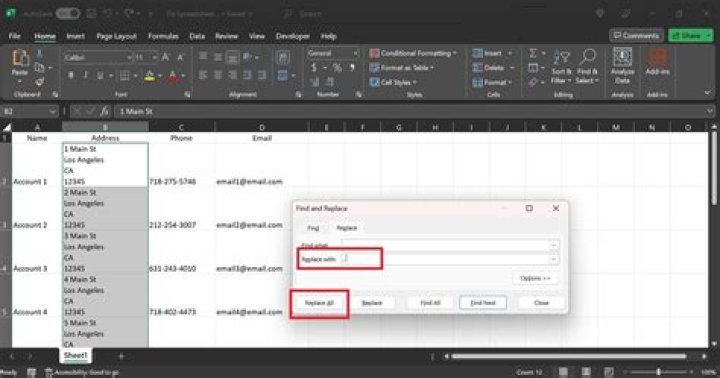Image resolution: width=720 pixels, height=378 pixels.
Task: Click the Clear eraser icon
Action: 533,82
